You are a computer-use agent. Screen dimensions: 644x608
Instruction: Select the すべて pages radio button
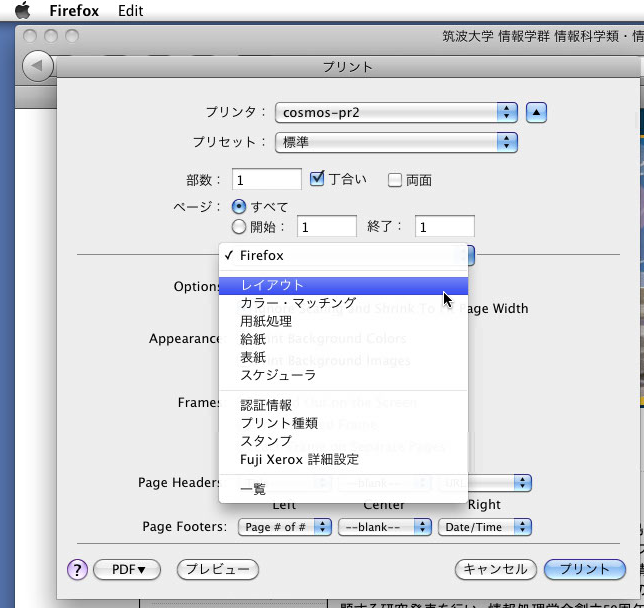(x=239, y=206)
